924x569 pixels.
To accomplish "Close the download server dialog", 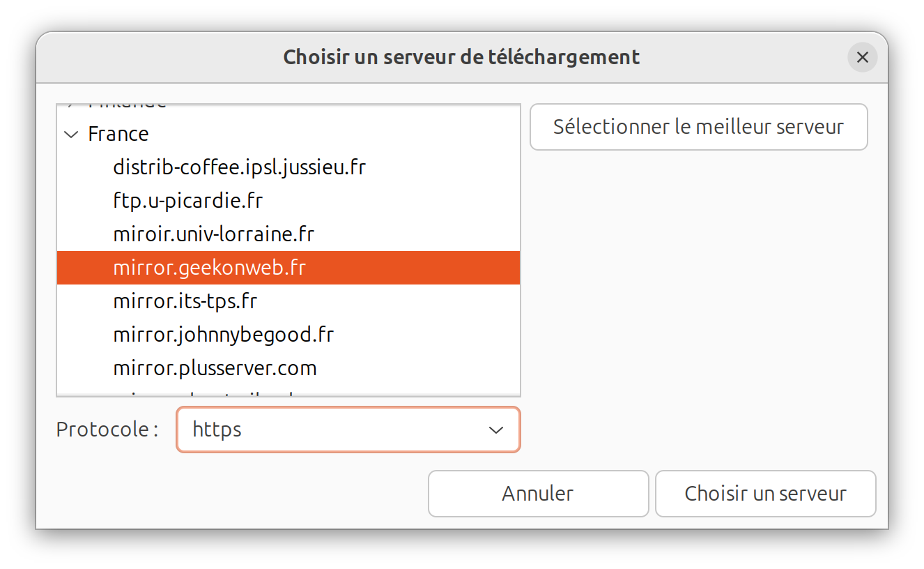I will pyautogui.click(x=862, y=57).
